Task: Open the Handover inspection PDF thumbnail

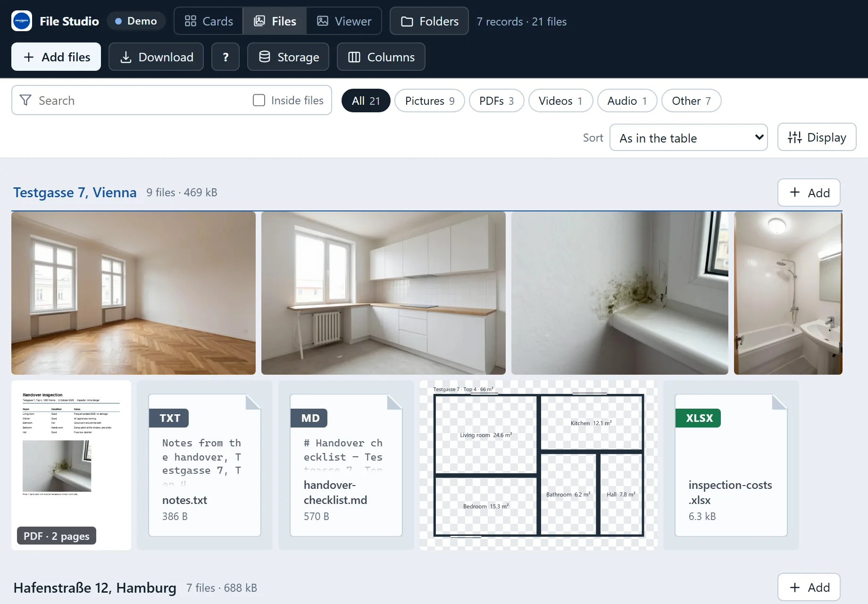Action: coord(71,465)
